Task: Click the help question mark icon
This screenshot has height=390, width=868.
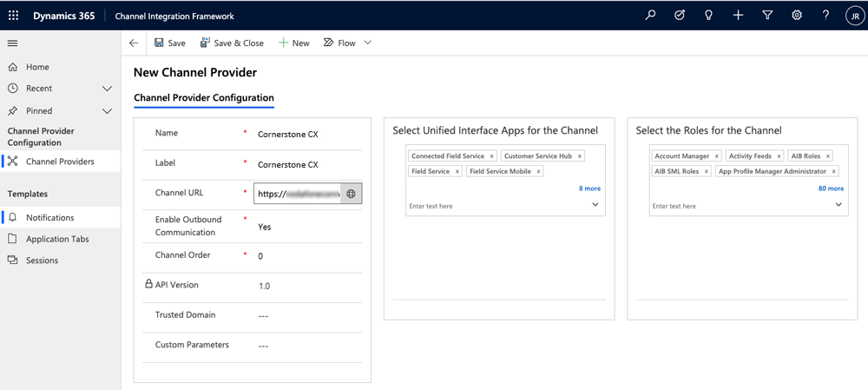Action: pyautogui.click(x=825, y=16)
